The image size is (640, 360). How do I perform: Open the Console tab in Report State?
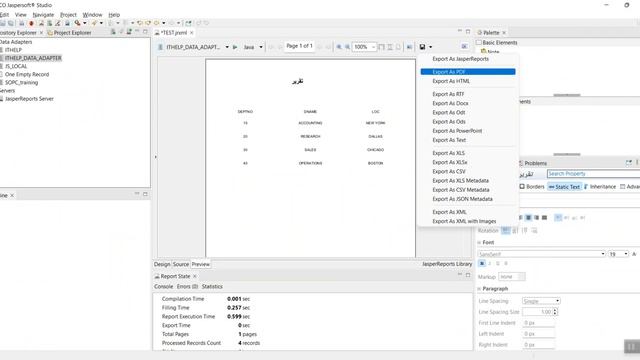(x=164, y=287)
